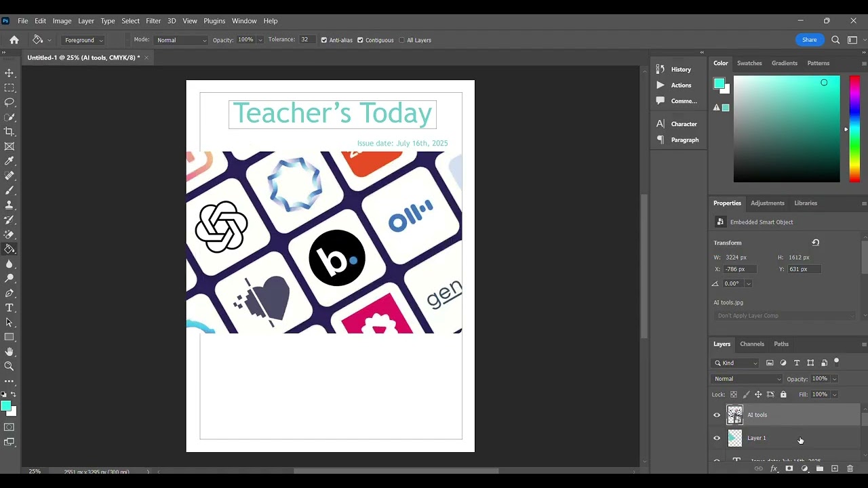Open the search icon at top right
The height and width of the screenshot is (488, 868).
coord(835,40)
